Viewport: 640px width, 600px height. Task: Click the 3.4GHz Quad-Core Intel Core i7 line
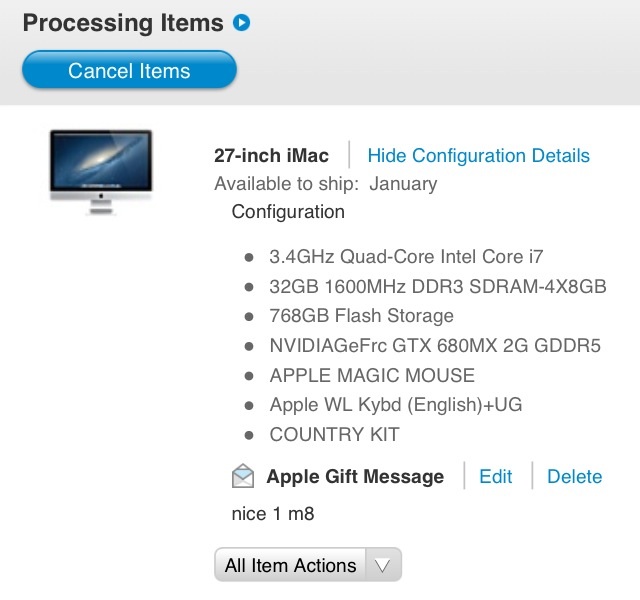pyautogui.click(x=406, y=257)
